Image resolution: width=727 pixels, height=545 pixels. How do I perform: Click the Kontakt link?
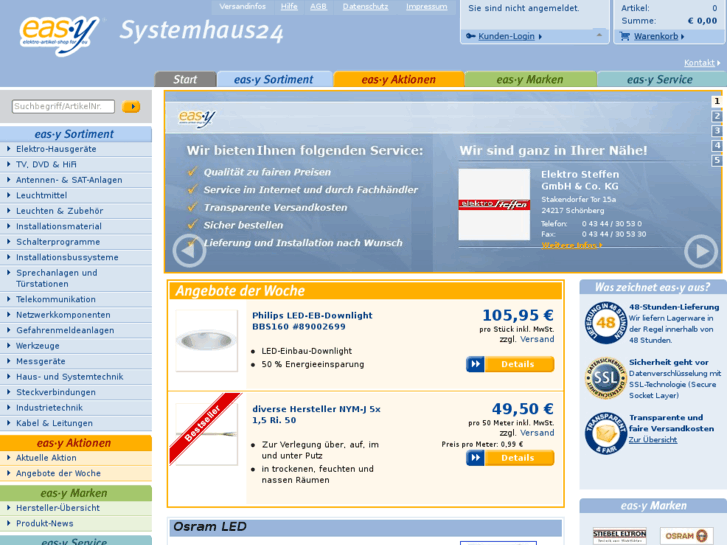tap(699, 63)
